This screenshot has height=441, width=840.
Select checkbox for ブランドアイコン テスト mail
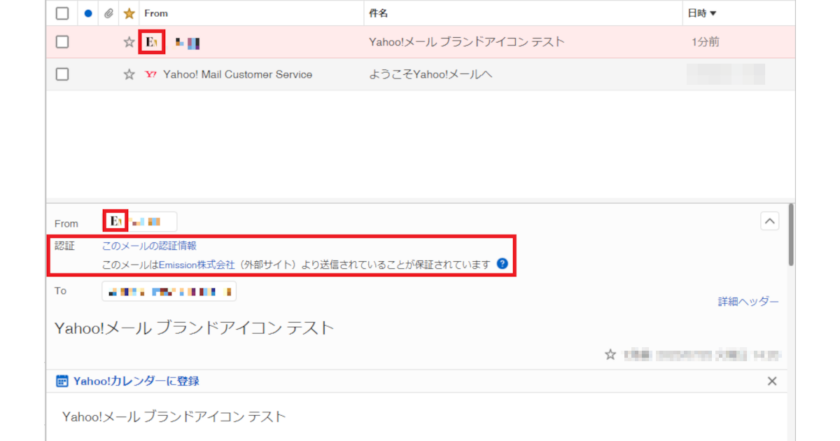[x=62, y=42]
